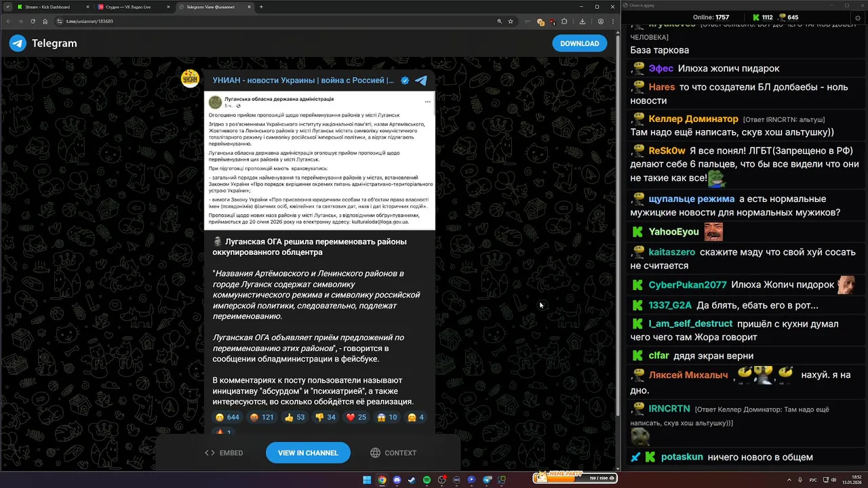This screenshot has height=488, width=868.
Task: Select the Telegram: View @uniannet tab
Action: pyautogui.click(x=214, y=7)
